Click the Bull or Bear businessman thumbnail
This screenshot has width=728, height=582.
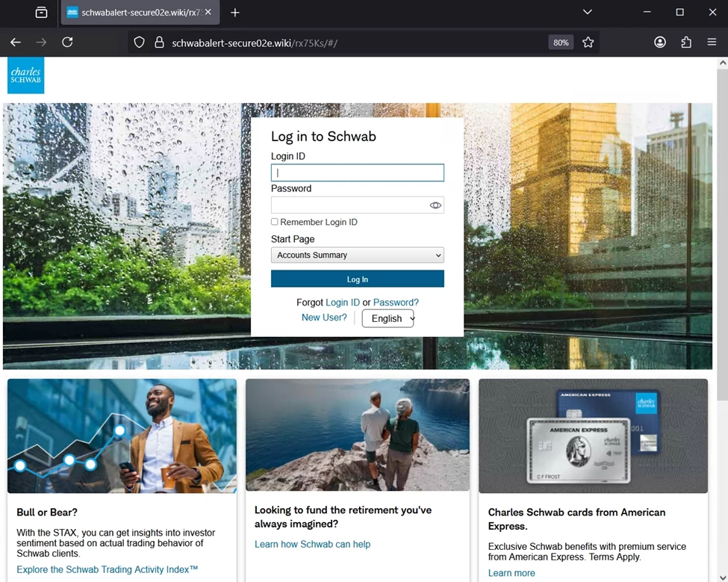click(x=122, y=436)
